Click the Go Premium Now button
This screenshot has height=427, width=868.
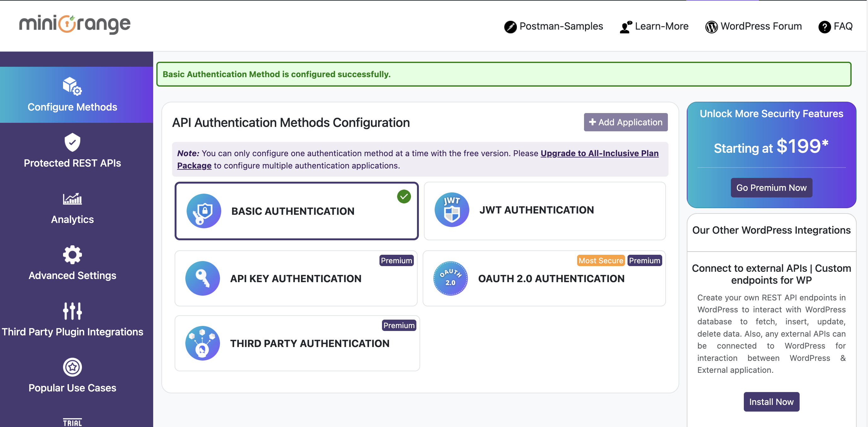(771, 188)
